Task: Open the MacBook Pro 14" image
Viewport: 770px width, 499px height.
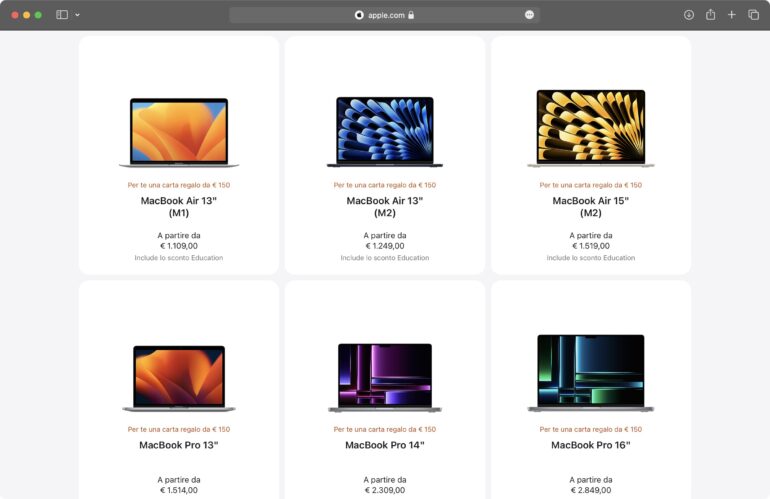Action: click(x=385, y=377)
